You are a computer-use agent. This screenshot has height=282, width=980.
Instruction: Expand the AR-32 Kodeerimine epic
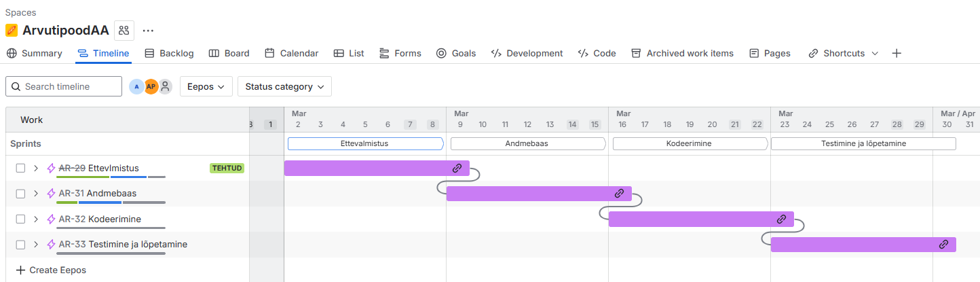[36, 219]
